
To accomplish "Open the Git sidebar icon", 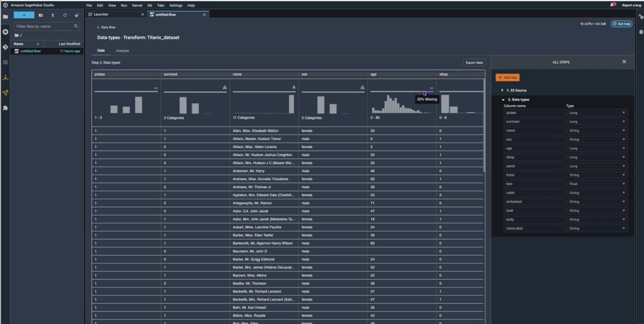I will click(5, 47).
